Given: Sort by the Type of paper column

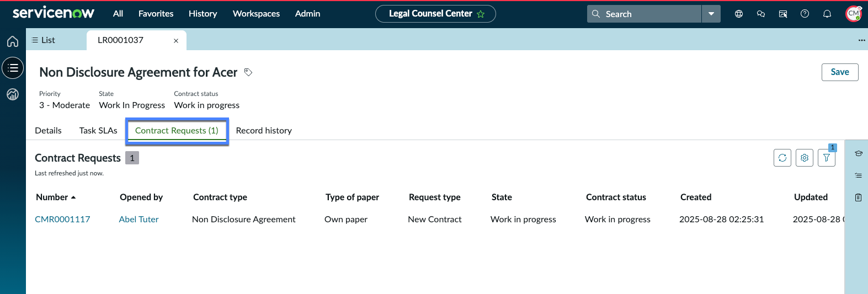Looking at the screenshot, I should pos(352,197).
